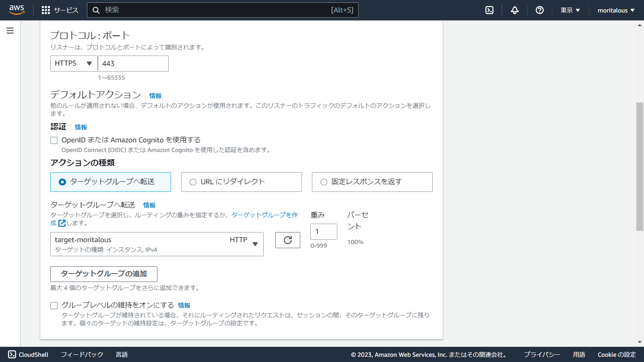Click the search magnifier in the search bar
Image resolution: width=644 pixels, height=362 pixels.
[x=96, y=10]
